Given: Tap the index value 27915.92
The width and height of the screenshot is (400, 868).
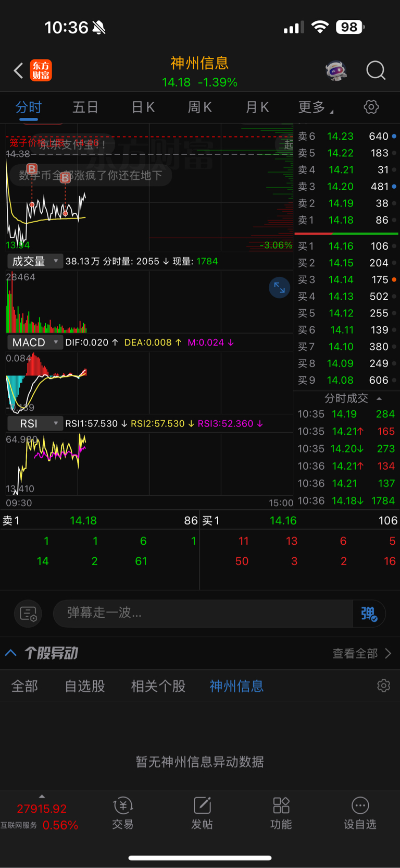Looking at the screenshot, I should (42, 809).
